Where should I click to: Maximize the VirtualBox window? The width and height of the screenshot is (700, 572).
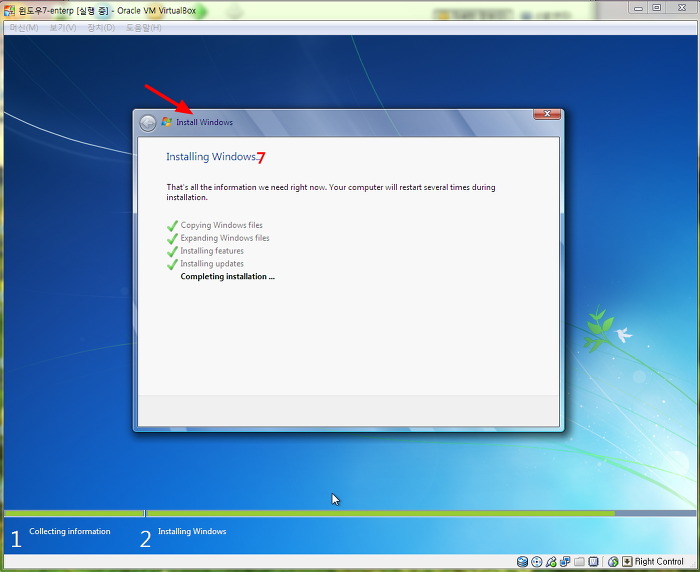pos(657,8)
